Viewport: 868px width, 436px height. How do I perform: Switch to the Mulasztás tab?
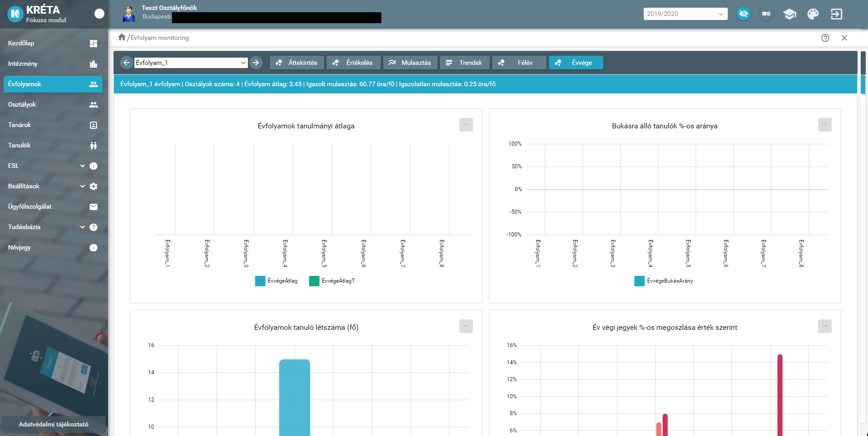tap(410, 63)
